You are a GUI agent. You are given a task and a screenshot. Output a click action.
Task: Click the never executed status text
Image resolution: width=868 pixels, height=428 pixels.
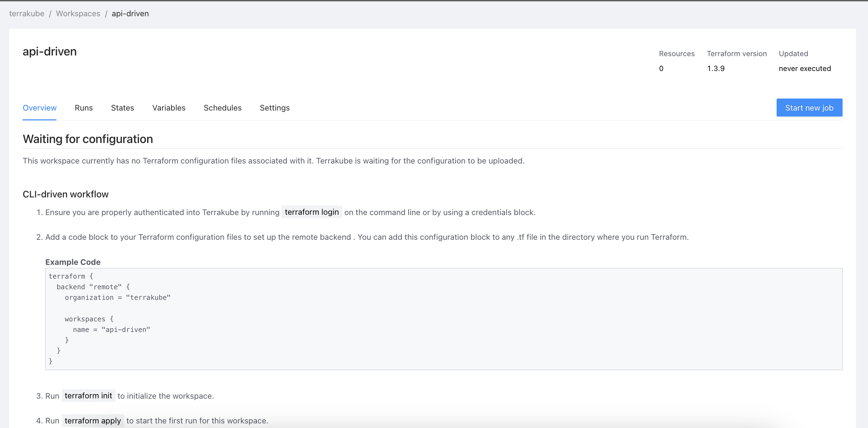[804, 69]
